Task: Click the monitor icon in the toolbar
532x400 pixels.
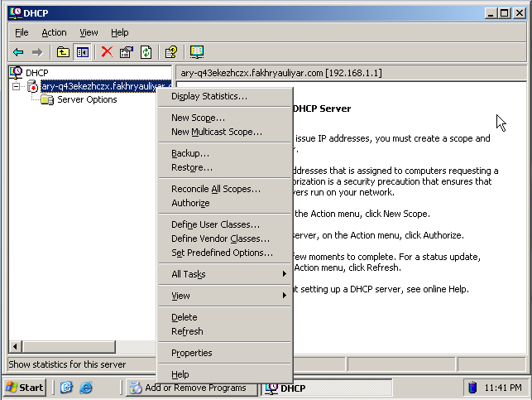Action: (x=197, y=52)
